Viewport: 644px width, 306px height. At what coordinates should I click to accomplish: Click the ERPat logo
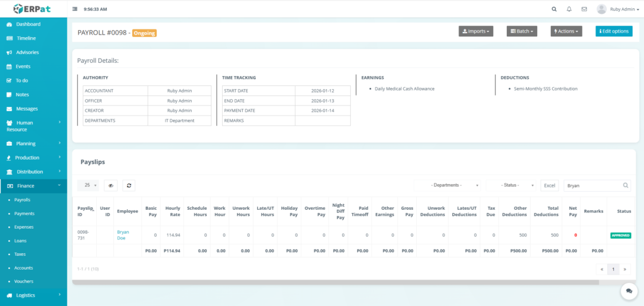point(33,9)
